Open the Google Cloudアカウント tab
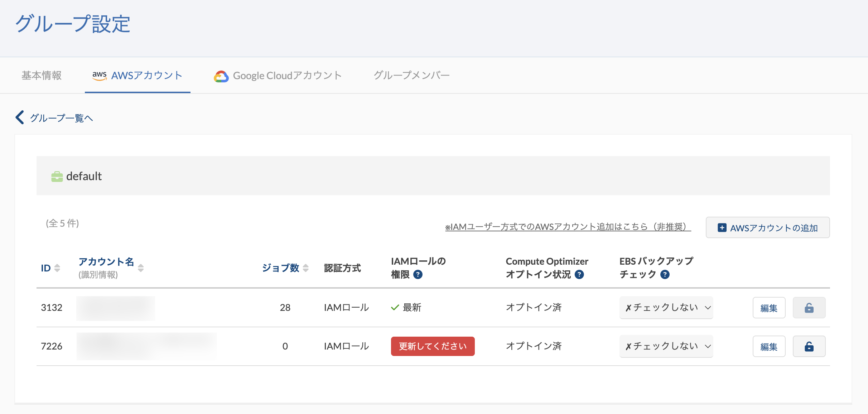The width and height of the screenshot is (868, 414). click(x=278, y=76)
